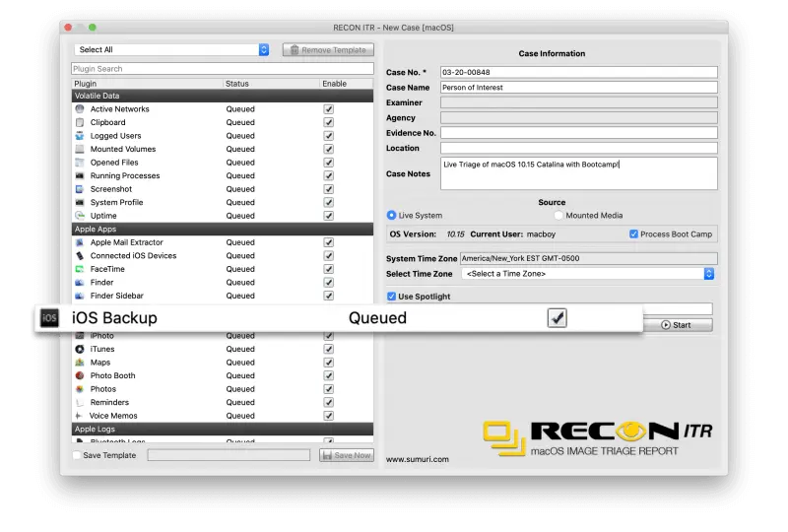Click the Location input field
788x532 pixels.
(x=579, y=148)
